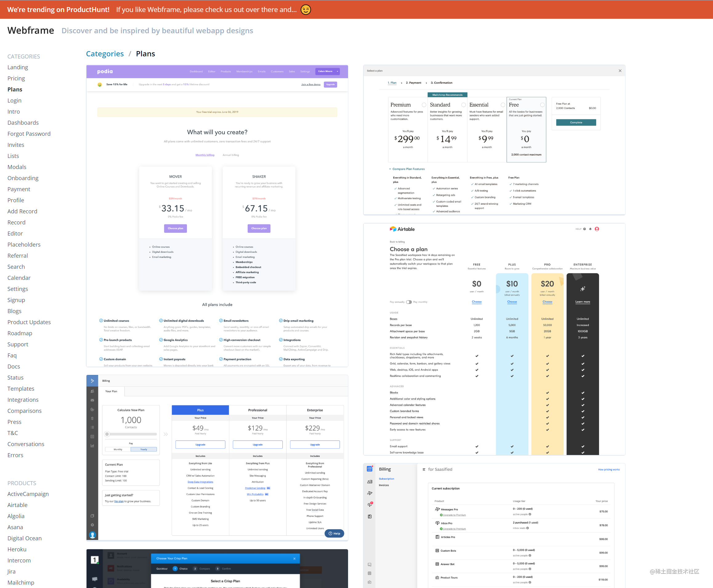
Task: Open the Dashboards category in the sidebar
Action: tap(23, 123)
